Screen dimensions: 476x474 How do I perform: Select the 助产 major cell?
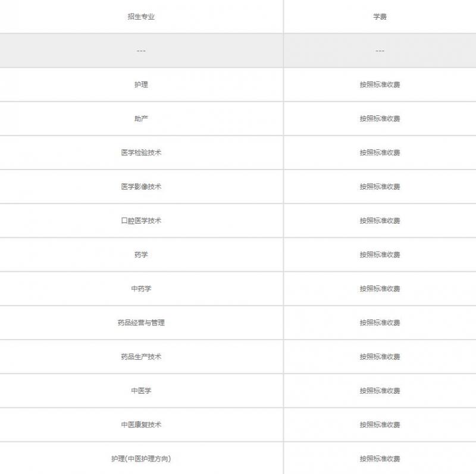pos(141,118)
